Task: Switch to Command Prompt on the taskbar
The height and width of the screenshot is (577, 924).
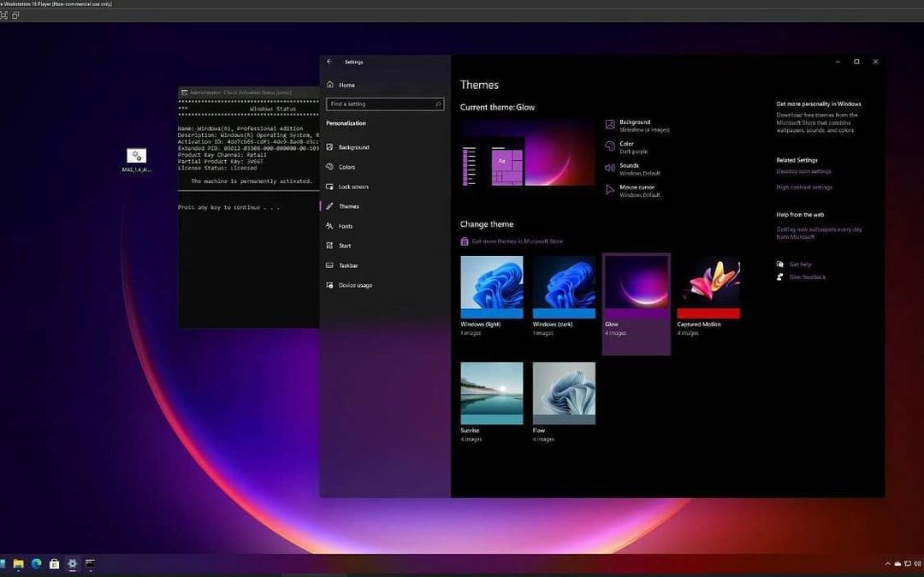Action: (x=90, y=564)
